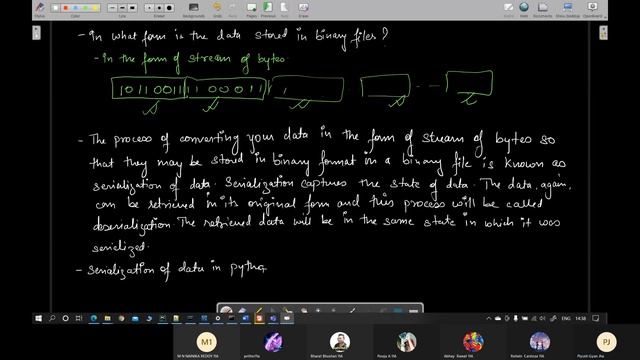Click the ENG language indicator
Viewport: 640px width, 360px height.
[x=566, y=318]
